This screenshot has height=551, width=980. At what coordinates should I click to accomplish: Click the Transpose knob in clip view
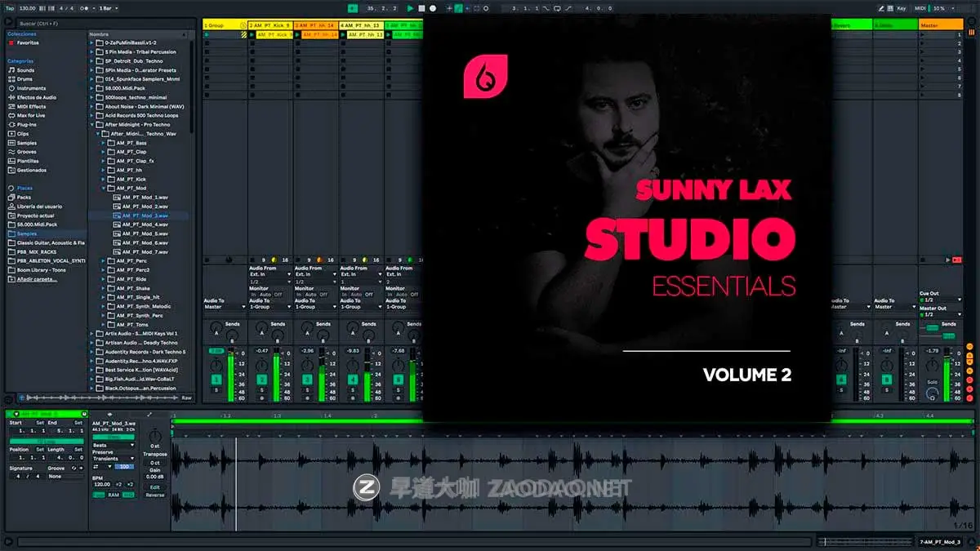[x=154, y=437]
